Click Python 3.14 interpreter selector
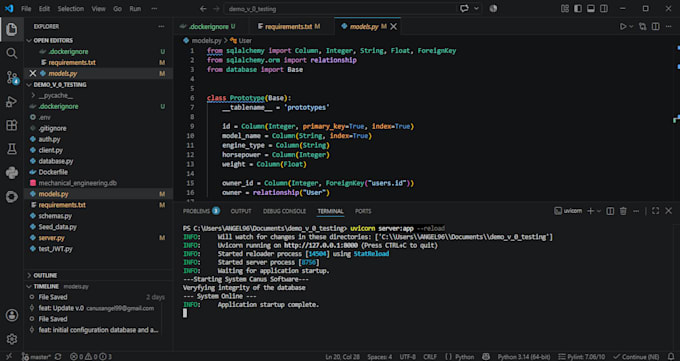680x361 pixels. point(524,357)
